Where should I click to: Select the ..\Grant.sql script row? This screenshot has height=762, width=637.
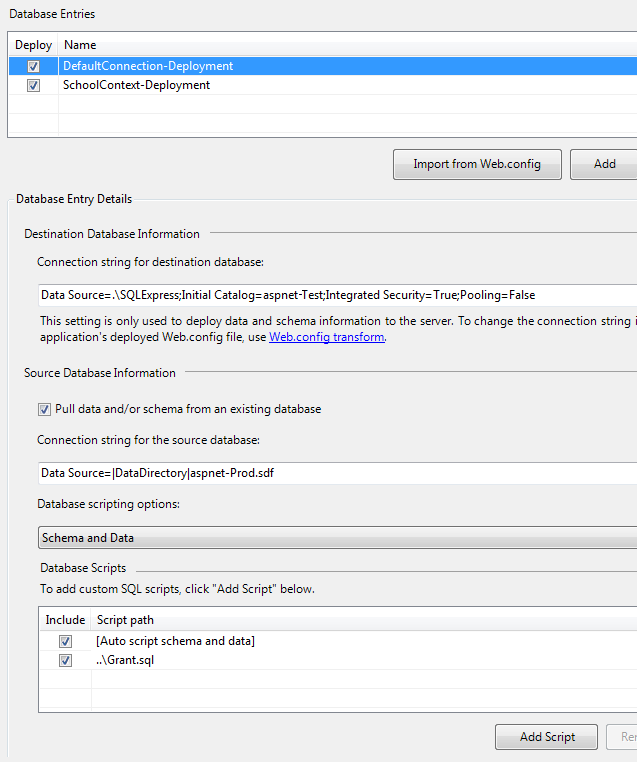(125, 661)
